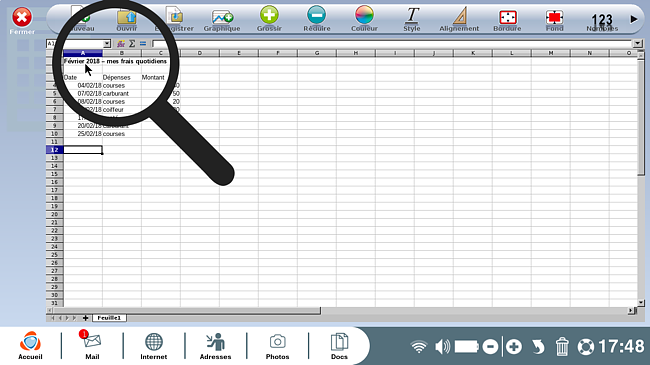
Task: Select column G header
Action: click(x=317, y=53)
